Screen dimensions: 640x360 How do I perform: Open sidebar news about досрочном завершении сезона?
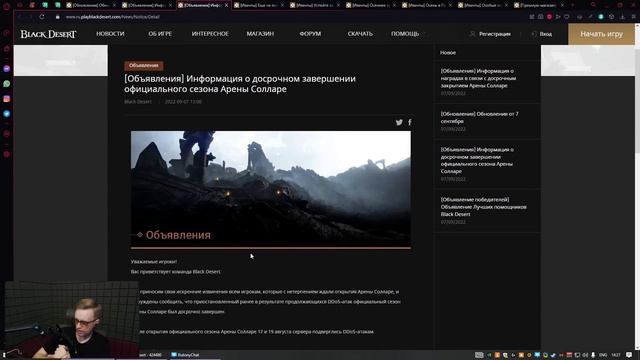click(x=477, y=160)
